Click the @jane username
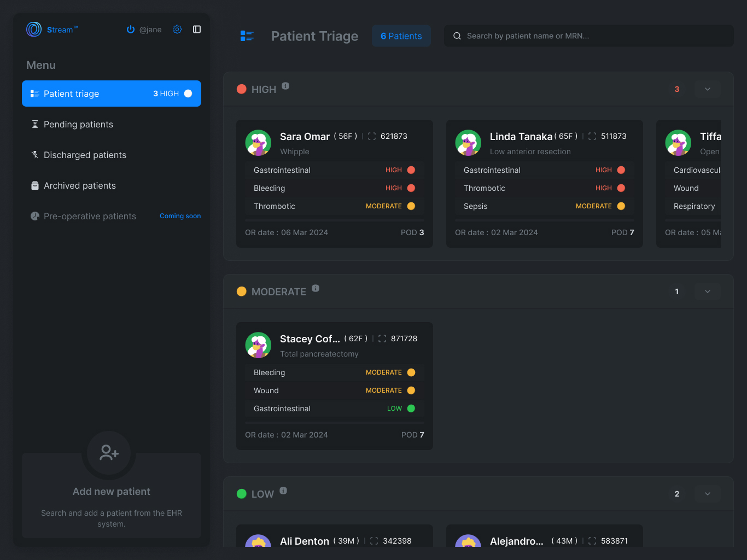This screenshot has height=560, width=747. (x=150, y=30)
